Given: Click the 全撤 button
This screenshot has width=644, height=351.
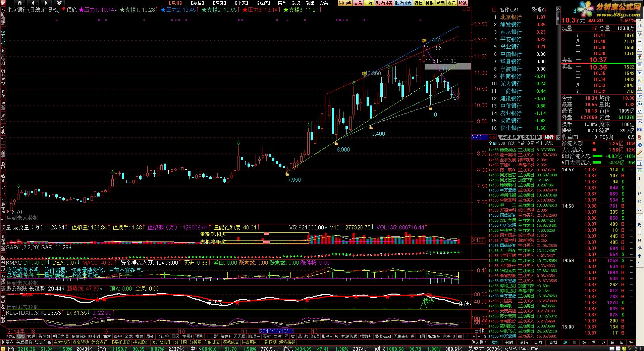Looking at the screenshot, I should click(369, 3).
